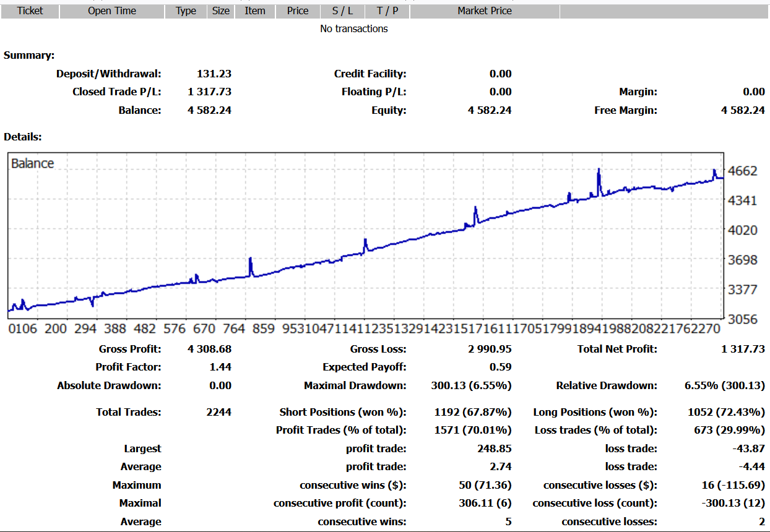Click the Relative Drawdown value 6.55% (300.13)
Screen dimensions: 770x532
coord(725,386)
